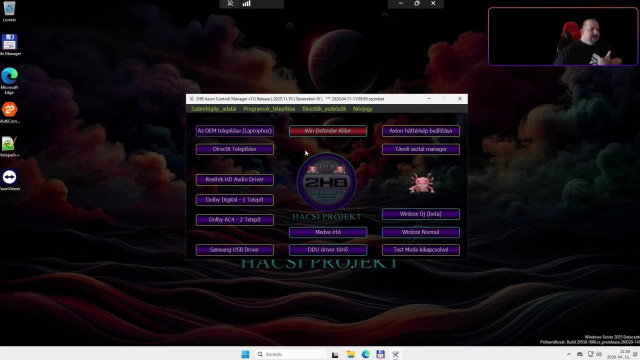Screen dimensions: 640x360
Task: Click the pink axolotl mascot image
Action: tap(422, 183)
